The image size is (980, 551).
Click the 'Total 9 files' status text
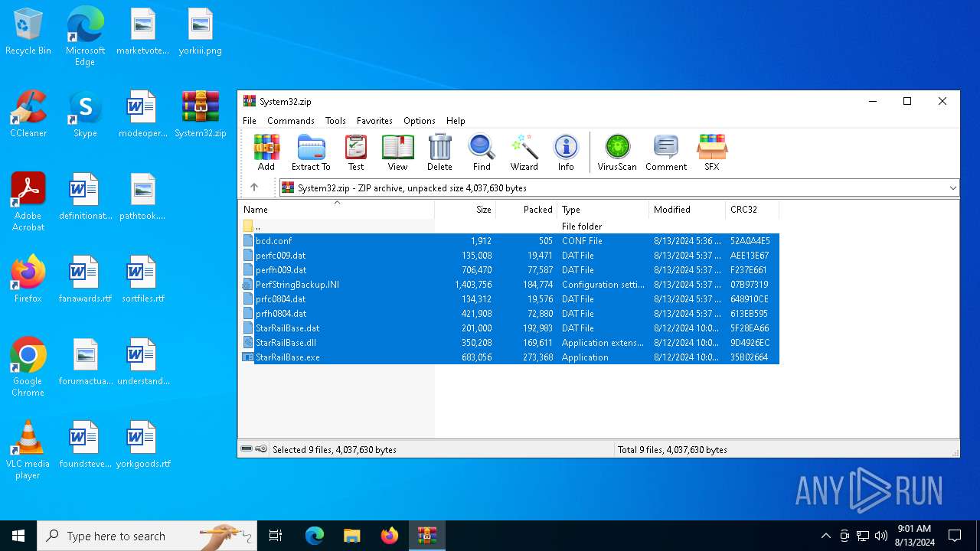(672, 450)
